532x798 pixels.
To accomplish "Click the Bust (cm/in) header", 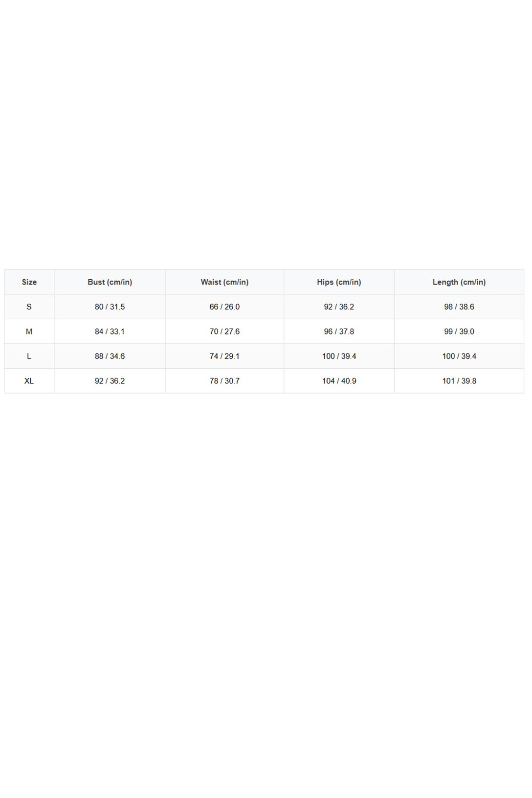I will (x=110, y=282).
